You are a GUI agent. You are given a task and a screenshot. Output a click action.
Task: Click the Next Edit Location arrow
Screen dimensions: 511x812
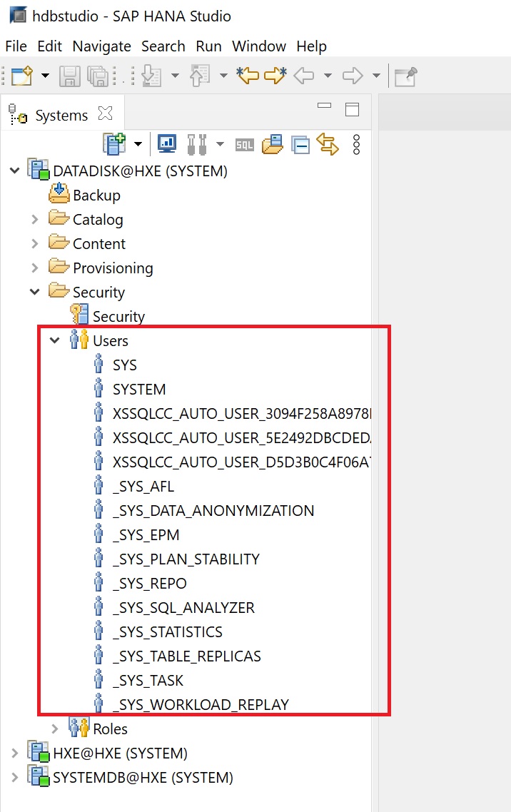275,76
